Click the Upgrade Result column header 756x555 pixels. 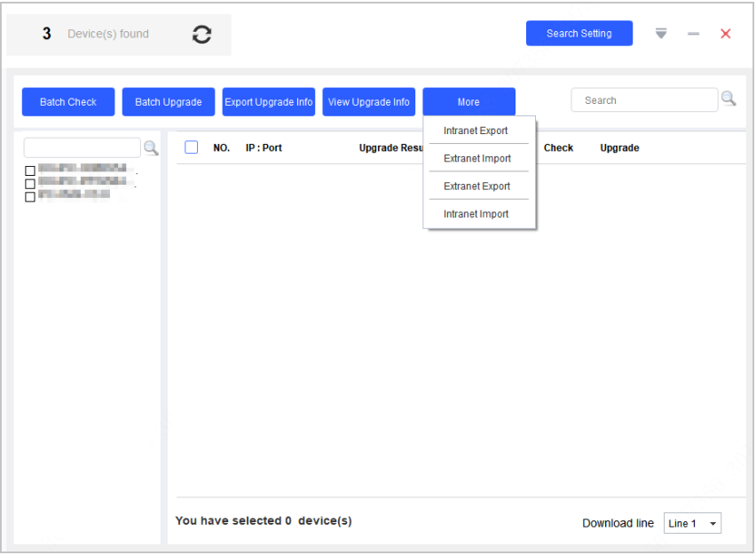(x=391, y=147)
